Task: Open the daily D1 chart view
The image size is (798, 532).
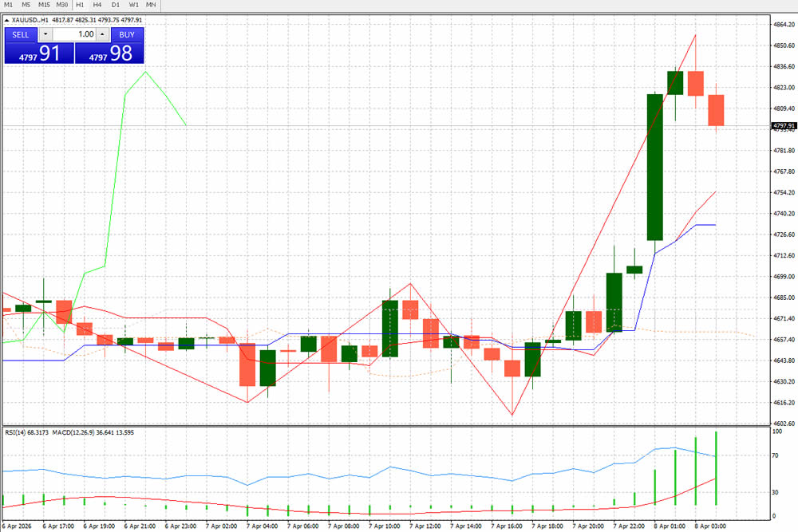Action: 114,5
